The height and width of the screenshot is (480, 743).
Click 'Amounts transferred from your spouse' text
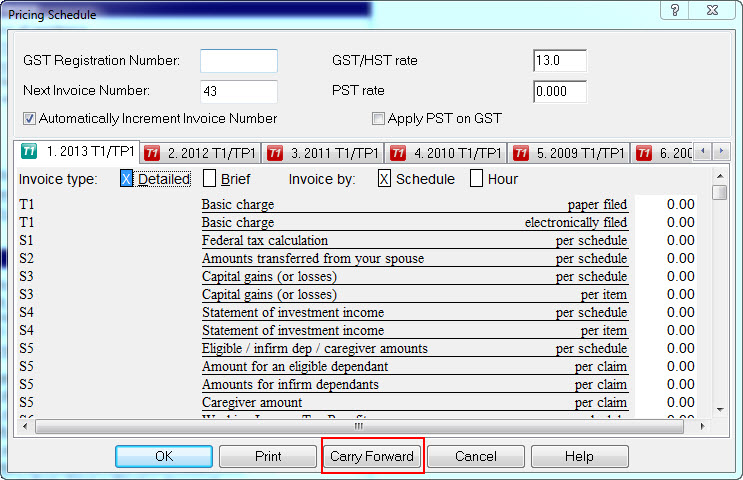pos(313,258)
